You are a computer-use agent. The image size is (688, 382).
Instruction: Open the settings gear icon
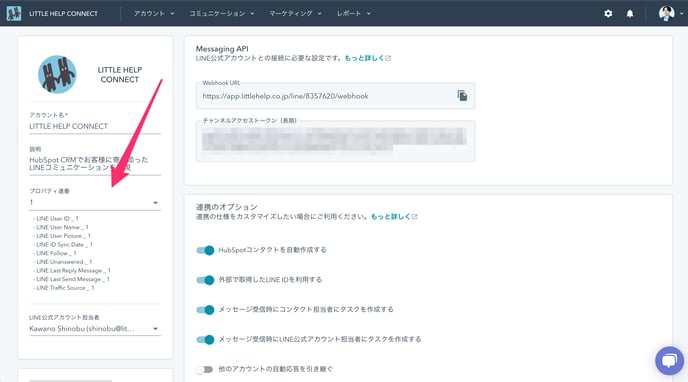click(608, 14)
